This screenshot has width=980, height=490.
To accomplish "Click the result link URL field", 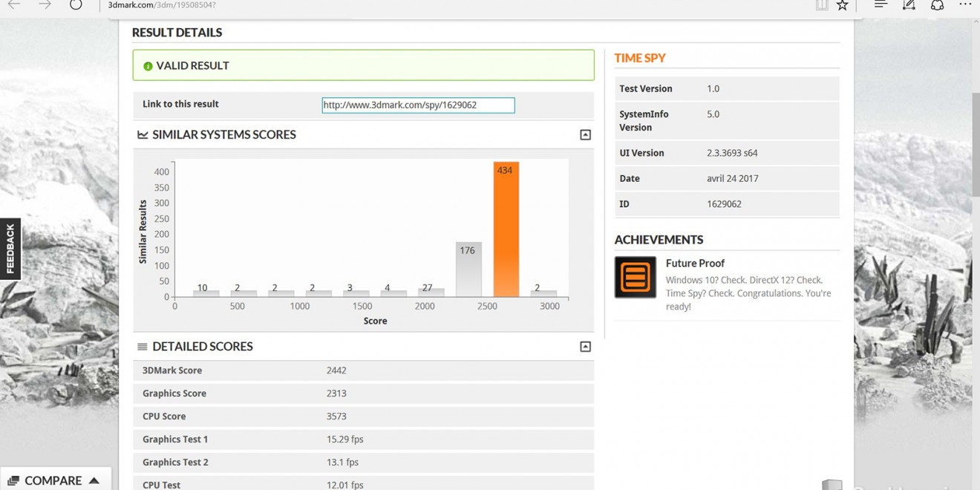I will [x=418, y=105].
